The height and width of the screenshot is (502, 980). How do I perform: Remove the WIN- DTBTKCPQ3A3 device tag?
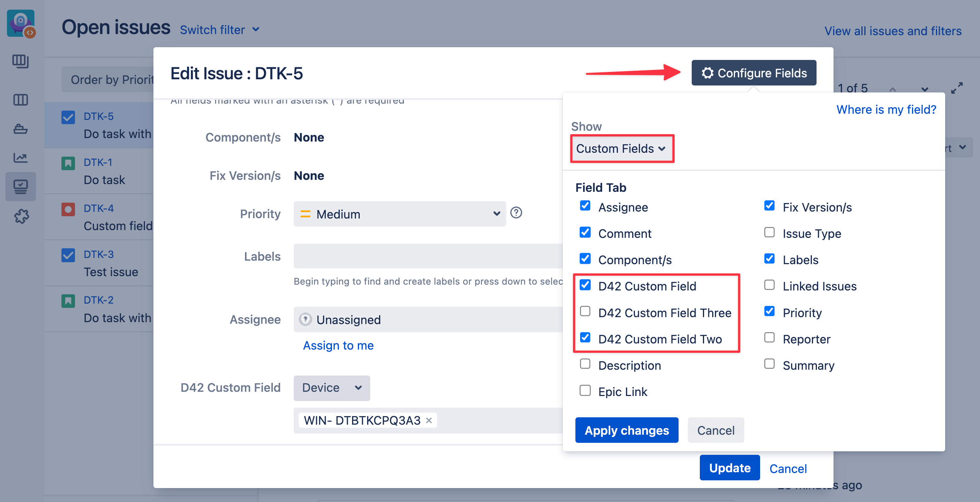(429, 420)
